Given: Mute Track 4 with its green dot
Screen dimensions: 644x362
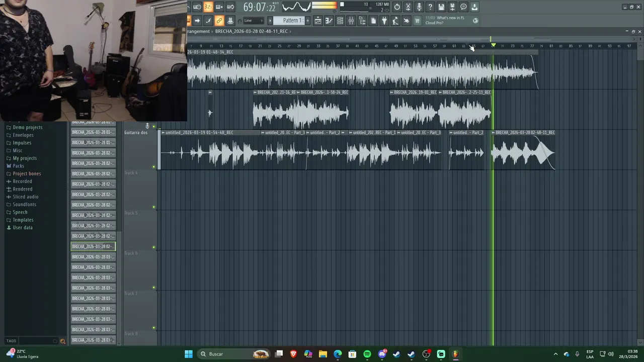Looking at the screenshot, I should (x=154, y=207).
